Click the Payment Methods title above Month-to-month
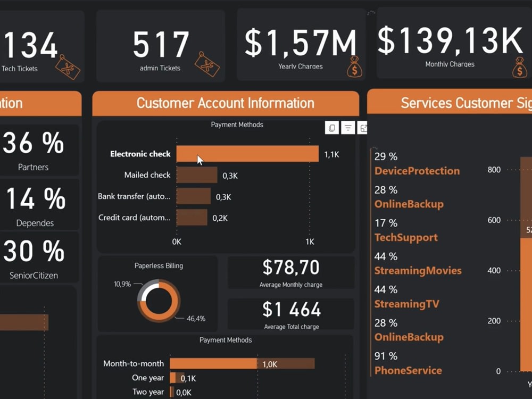The image size is (532, 399). [226, 340]
